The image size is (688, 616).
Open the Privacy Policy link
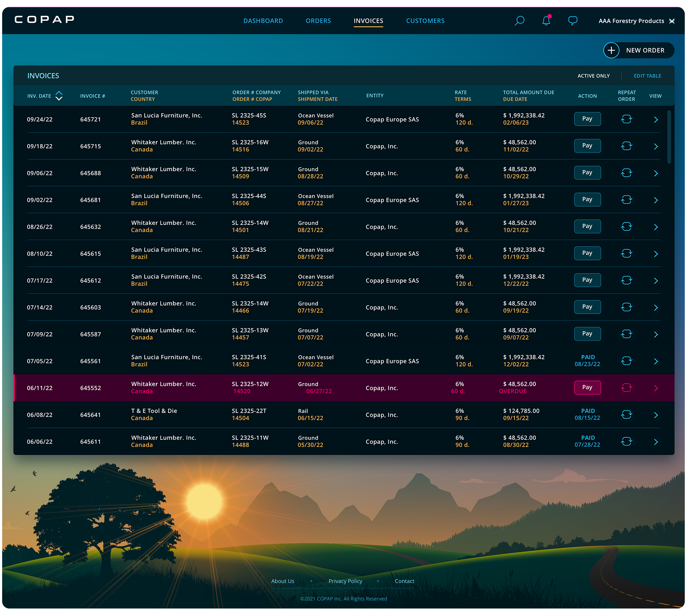pos(345,581)
